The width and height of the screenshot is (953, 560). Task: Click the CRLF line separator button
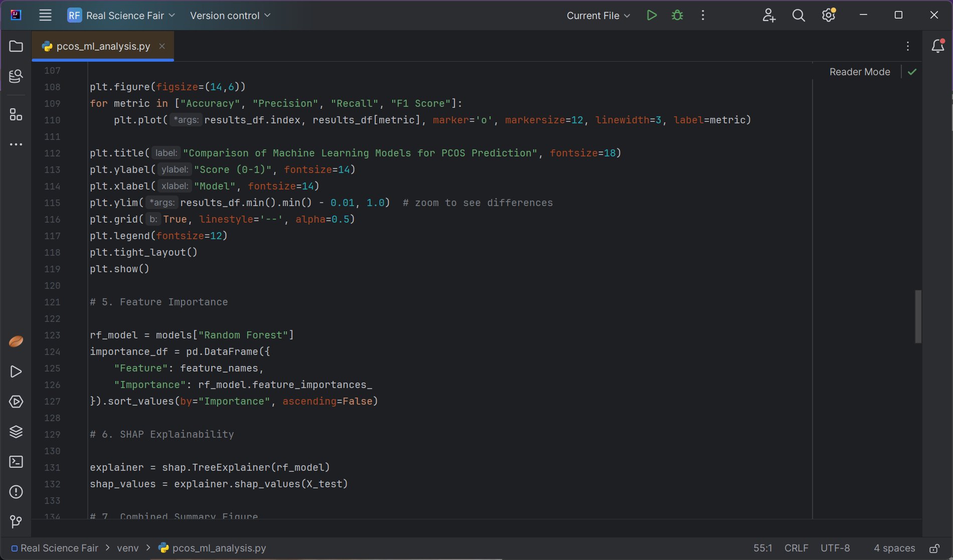coord(796,548)
